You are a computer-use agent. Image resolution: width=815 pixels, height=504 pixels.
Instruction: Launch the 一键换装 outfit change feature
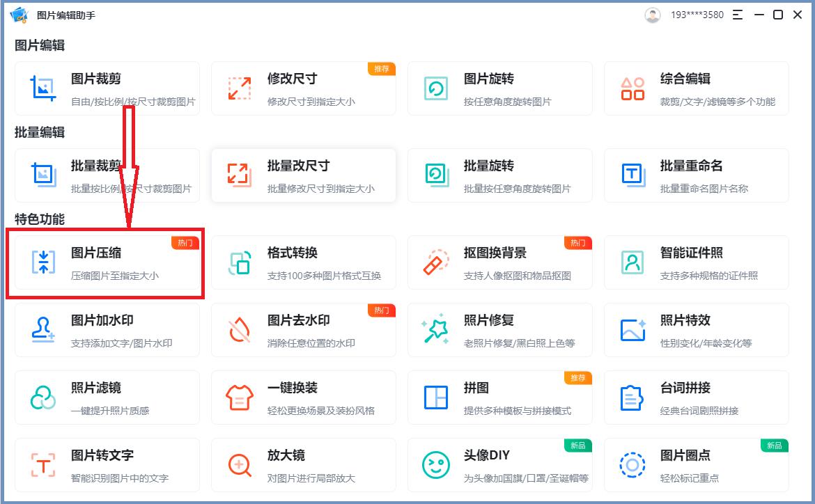coord(304,397)
